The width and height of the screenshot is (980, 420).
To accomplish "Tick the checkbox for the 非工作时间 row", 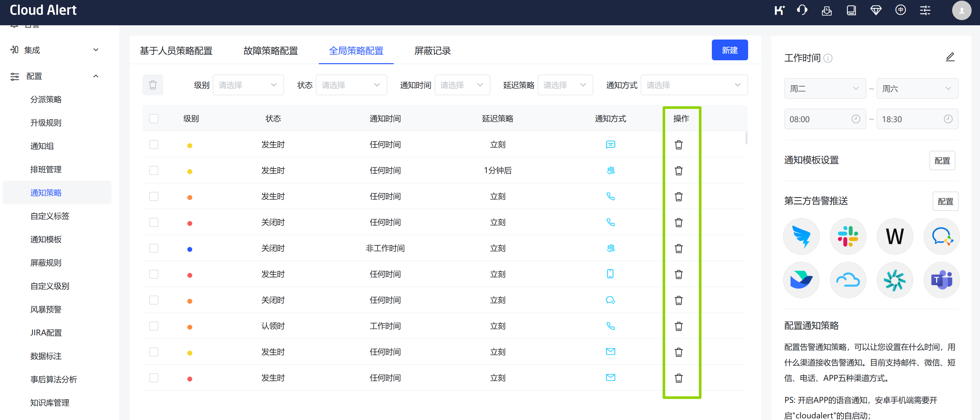I will tap(154, 248).
